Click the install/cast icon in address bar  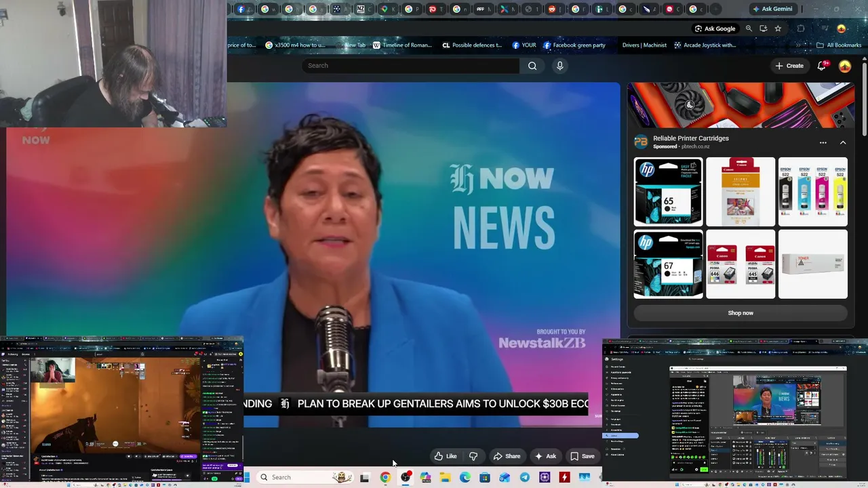[x=764, y=28]
